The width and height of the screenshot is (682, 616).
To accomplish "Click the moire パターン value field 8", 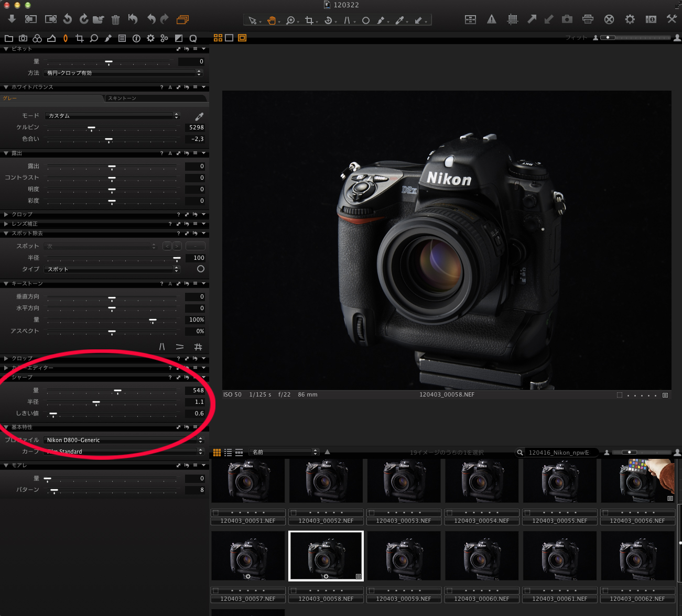I will click(x=196, y=490).
